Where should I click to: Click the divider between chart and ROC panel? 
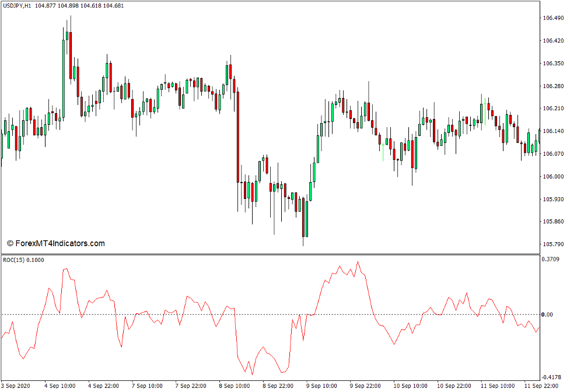click(x=268, y=254)
